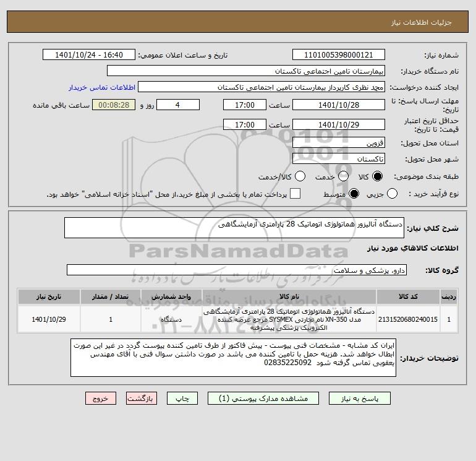The width and height of the screenshot is (476, 461).
Task: Toggle the treasury bonds payment checkbox
Action: 295,194
